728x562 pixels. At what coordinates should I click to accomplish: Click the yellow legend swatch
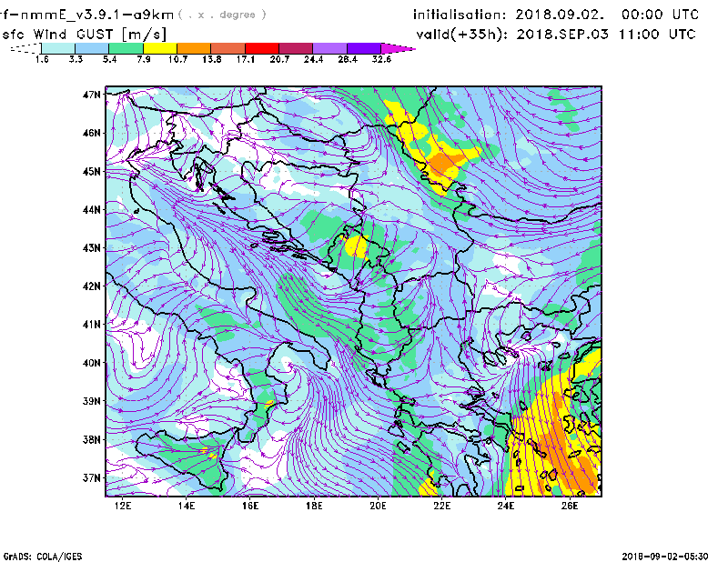(x=160, y=48)
